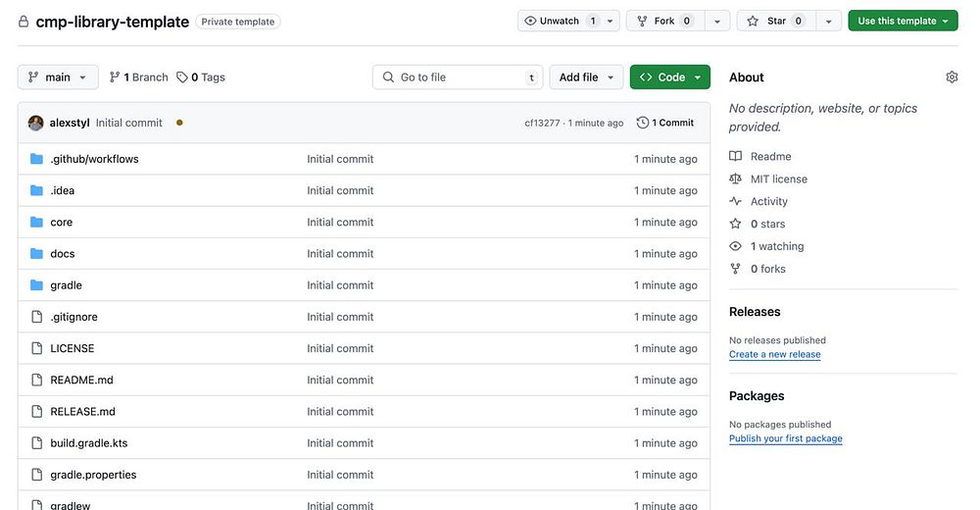
Task: Click the Activity pulse icon
Action: (x=736, y=201)
